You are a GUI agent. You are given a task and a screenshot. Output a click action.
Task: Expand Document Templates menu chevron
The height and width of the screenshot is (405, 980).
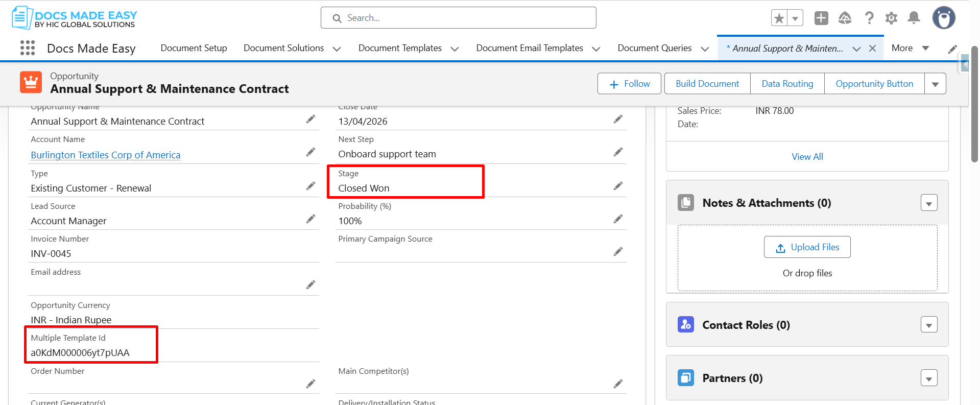point(455,49)
